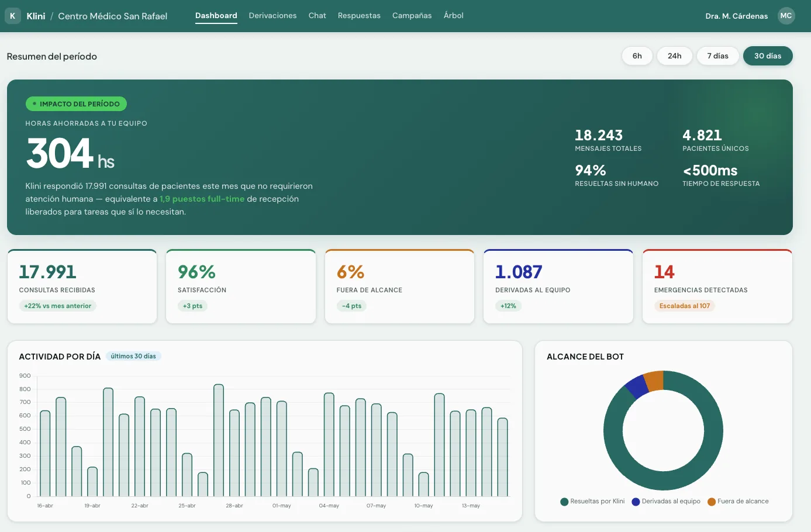Click the Klini K logo icon
811x532 pixels.
pyautogui.click(x=12, y=16)
